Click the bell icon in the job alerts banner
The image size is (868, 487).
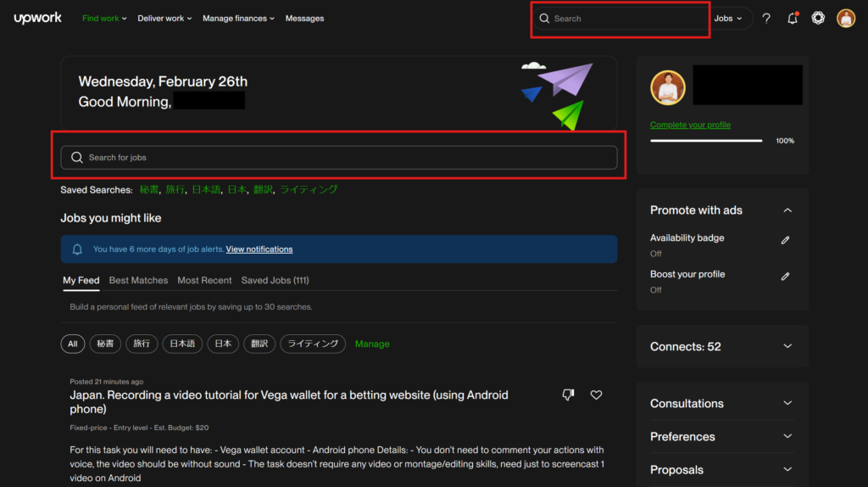click(77, 249)
